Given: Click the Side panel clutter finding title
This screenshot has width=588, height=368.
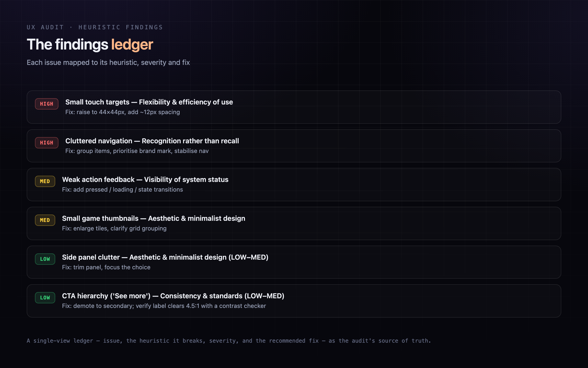Looking at the screenshot, I should point(165,257).
